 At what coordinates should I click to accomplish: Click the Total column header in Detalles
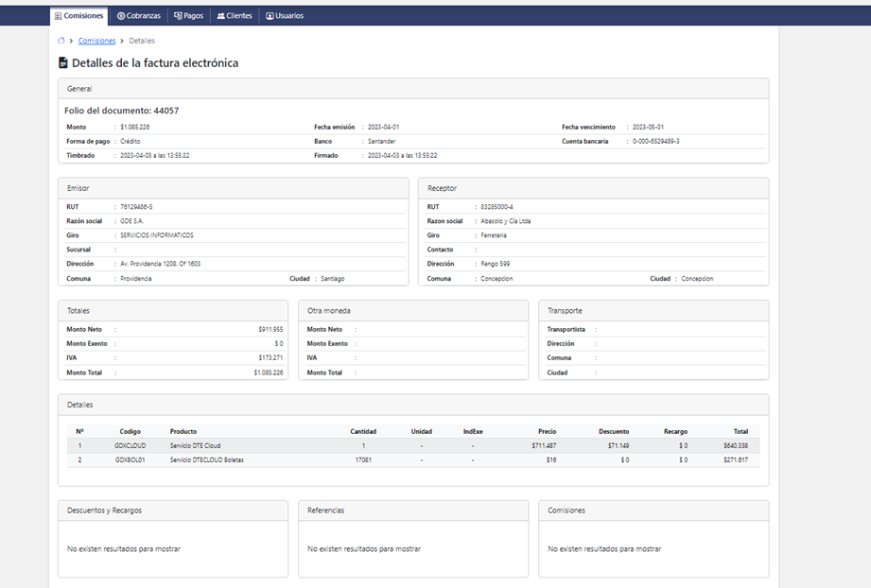(740, 431)
